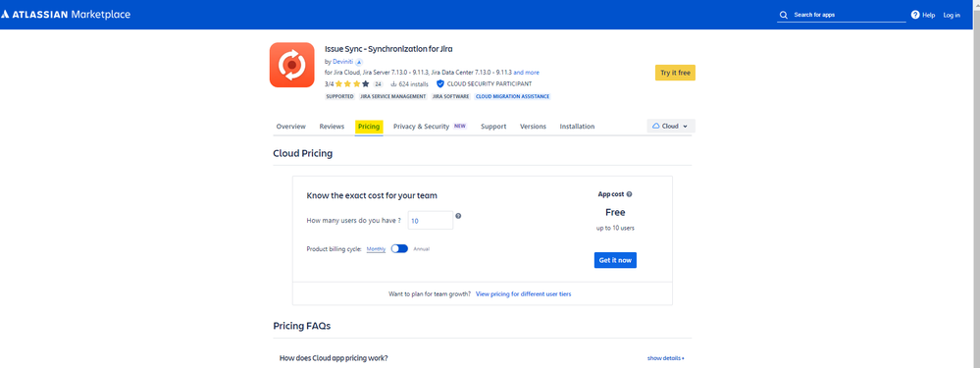Screen dimensions: 980x368
Task: Click the Issue Sync app logo
Action: [292, 65]
